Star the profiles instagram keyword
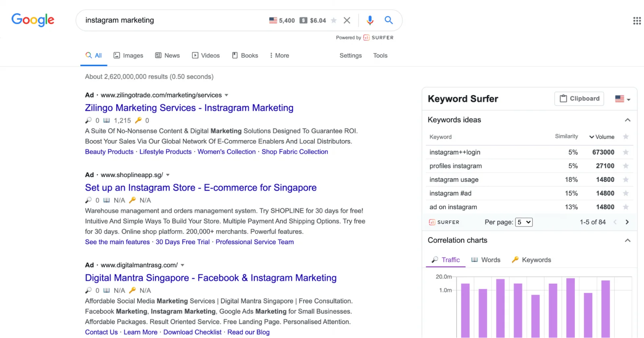 pyautogui.click(x=625, y=166)
